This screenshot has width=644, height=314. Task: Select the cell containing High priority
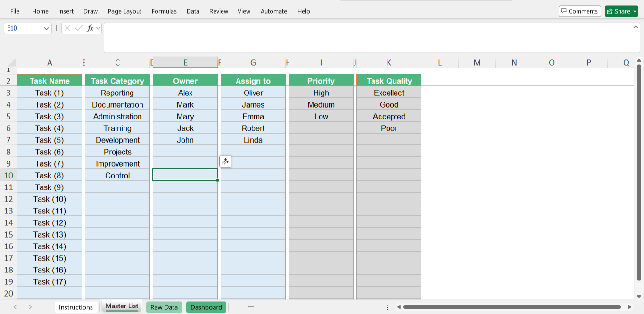(321, 93)
